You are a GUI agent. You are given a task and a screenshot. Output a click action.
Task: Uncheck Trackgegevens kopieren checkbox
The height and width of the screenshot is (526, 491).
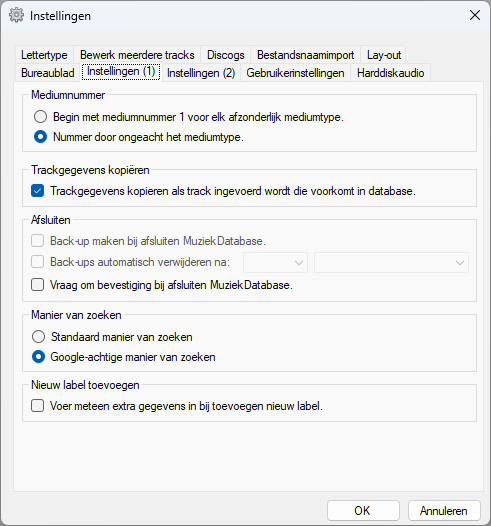[37, 191]
